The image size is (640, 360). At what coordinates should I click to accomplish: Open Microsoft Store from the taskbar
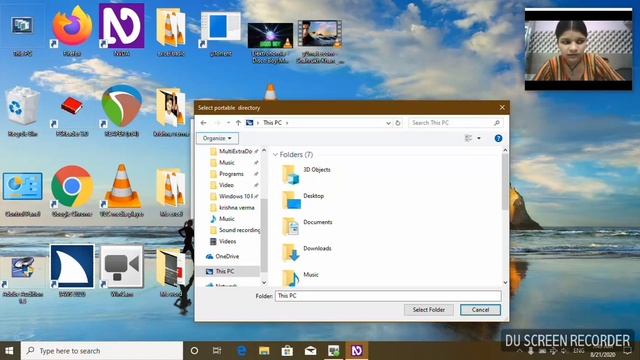click(x=287, y=351)
